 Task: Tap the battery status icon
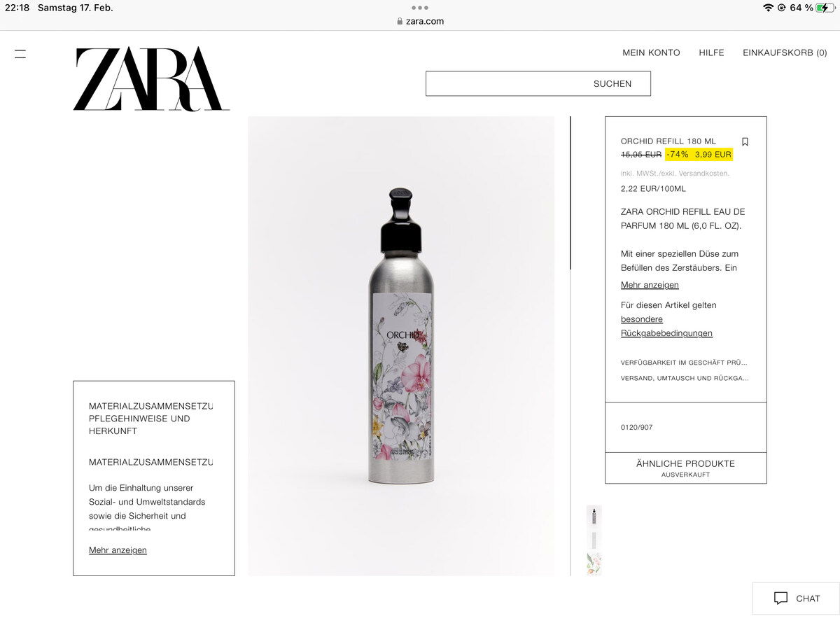click(x=826, y=8)
